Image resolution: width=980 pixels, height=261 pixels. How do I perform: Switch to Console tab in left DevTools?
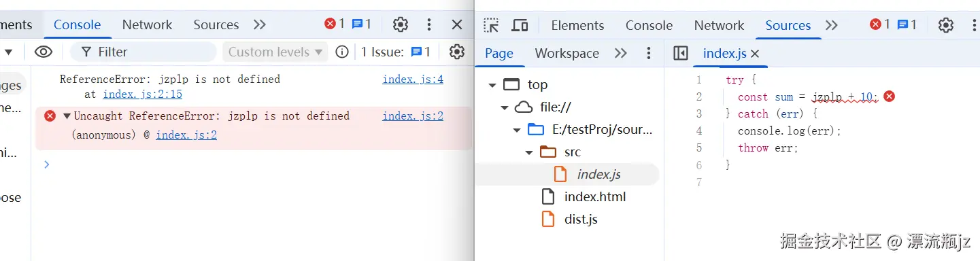tap(77, 25)
